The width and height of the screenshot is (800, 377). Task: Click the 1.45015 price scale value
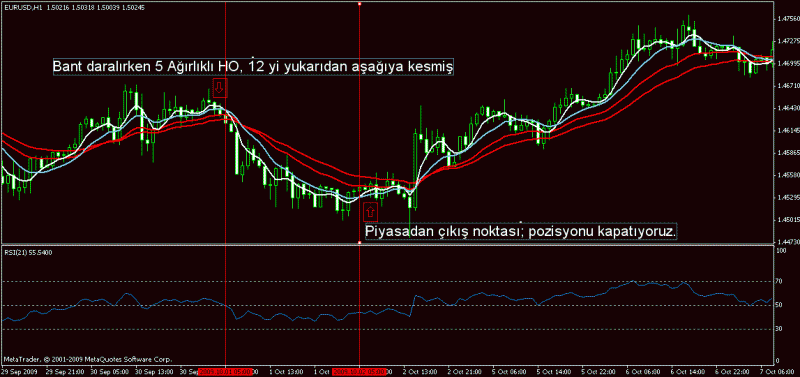[x=787, y=219]
